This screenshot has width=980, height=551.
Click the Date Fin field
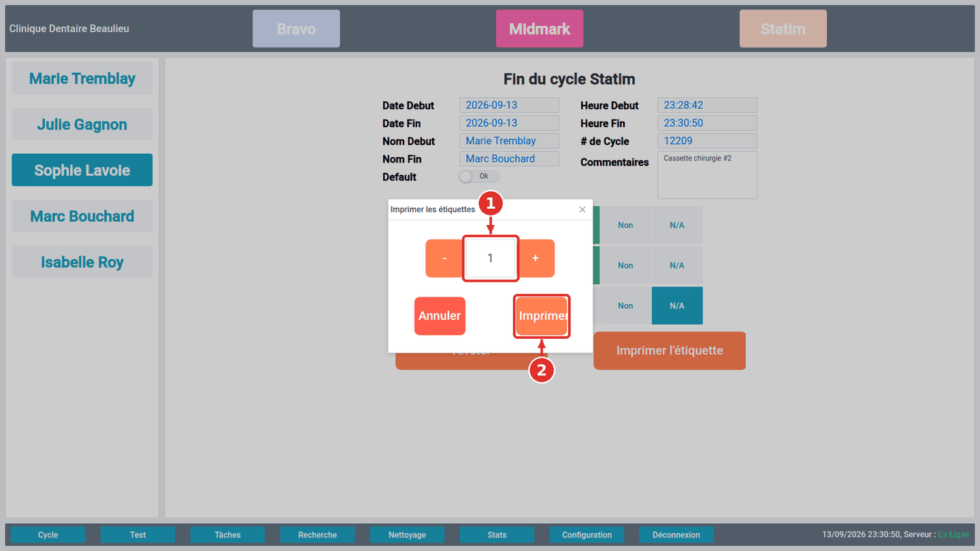[509, 123]
